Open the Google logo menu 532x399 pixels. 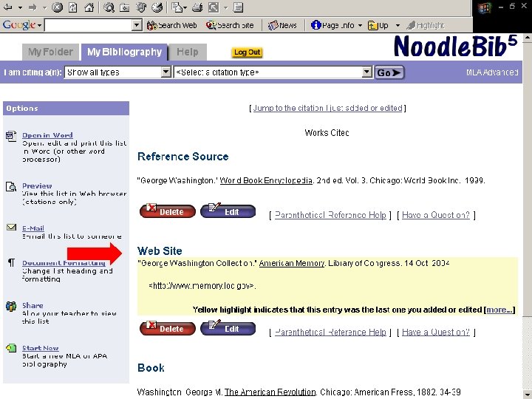click(x=21, y=25)
